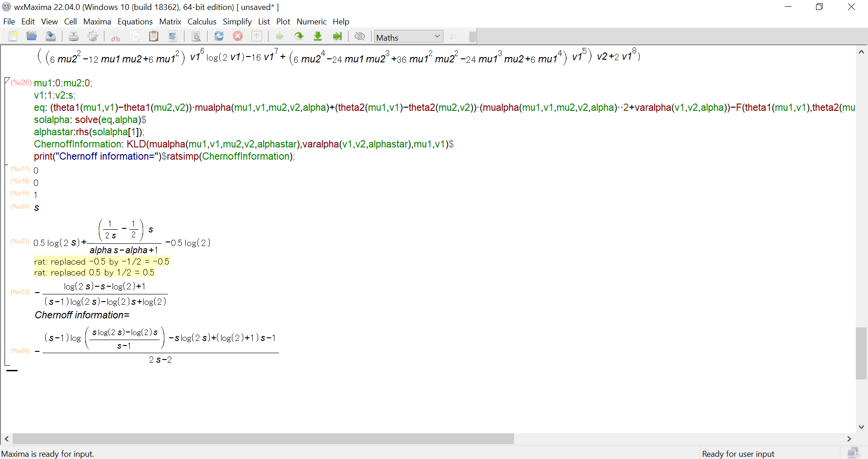Click the horizontal scrollbar thumb
Image resolution: width=868 pixels, height=459 pixels.
pyautogui.click(x=262, y=439)
